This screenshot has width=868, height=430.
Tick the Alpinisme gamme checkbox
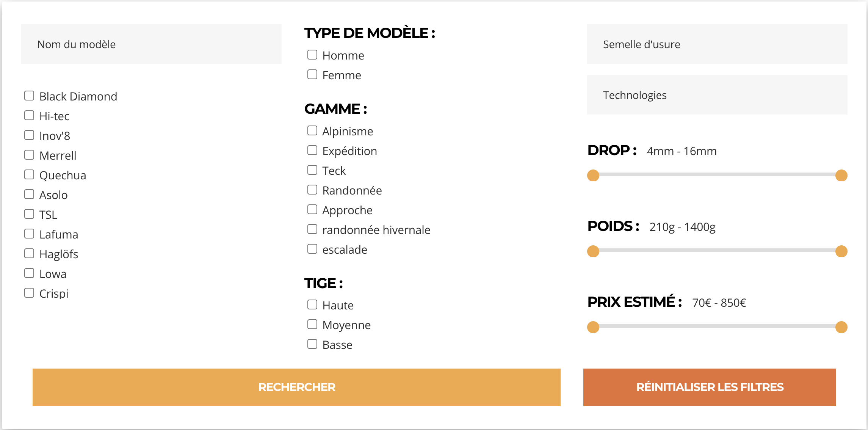(x=312, y=131)
